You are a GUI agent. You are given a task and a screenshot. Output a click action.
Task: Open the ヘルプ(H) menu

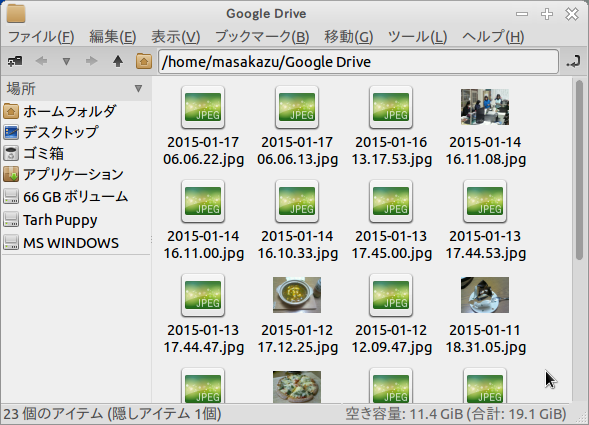pos(493,37)
